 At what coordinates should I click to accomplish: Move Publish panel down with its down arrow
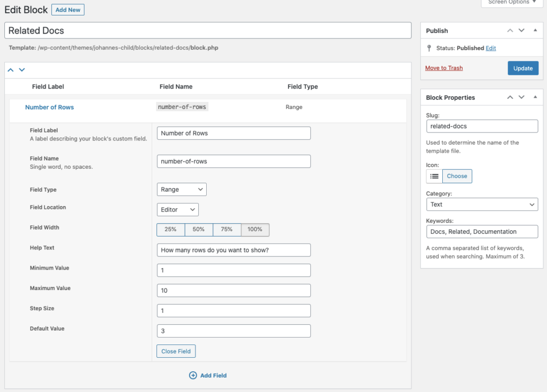pyautogui.click(x=521, y=30)
